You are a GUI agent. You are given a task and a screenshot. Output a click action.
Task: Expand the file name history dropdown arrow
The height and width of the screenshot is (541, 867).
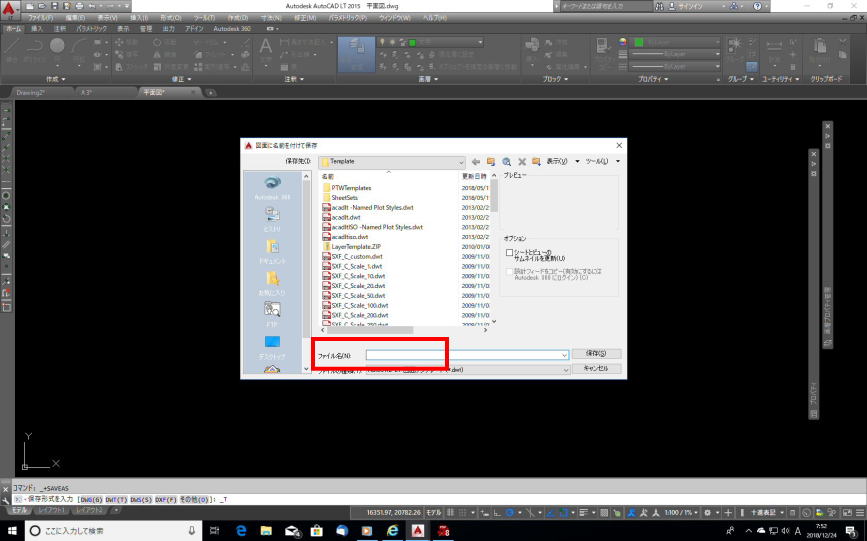[x=564, y=355]
